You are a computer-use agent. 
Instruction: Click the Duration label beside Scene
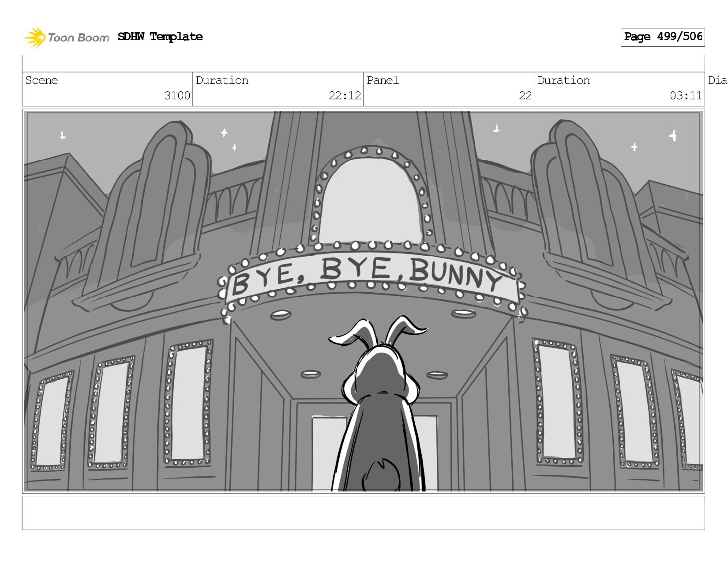tap(222, 80)
